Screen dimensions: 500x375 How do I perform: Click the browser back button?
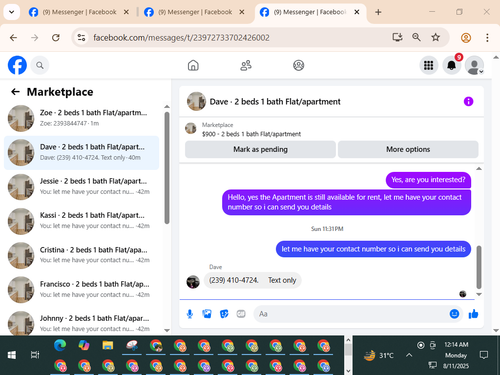click(x=13, y=38)
